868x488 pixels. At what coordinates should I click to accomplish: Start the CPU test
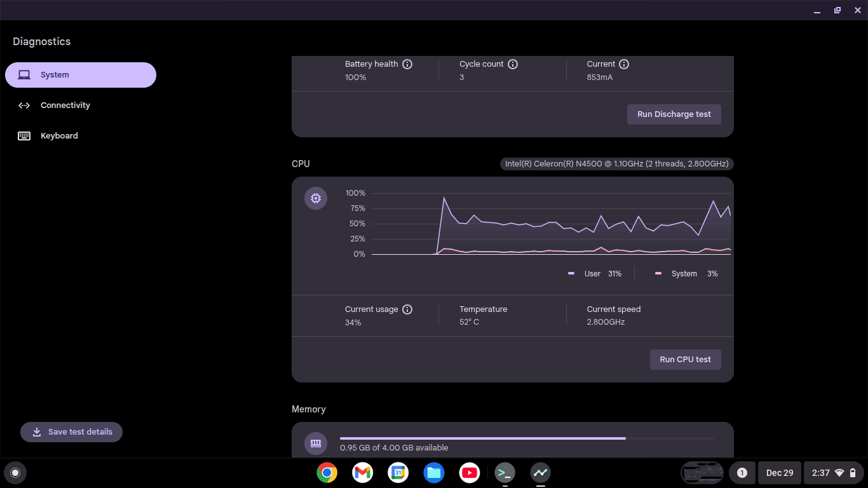[685, 360]
